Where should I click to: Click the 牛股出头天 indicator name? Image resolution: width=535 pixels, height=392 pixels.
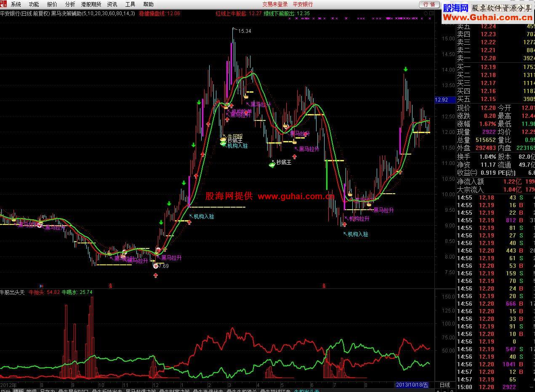[13, 292]
